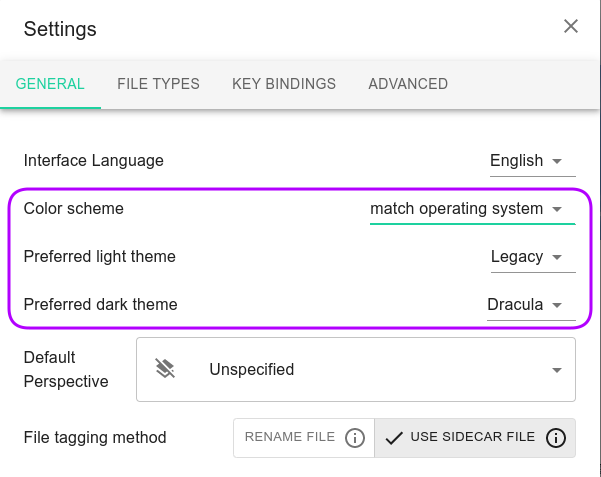
Task: Open the Preferred dark theme dropdown
Action: click(x=531, y=305)
